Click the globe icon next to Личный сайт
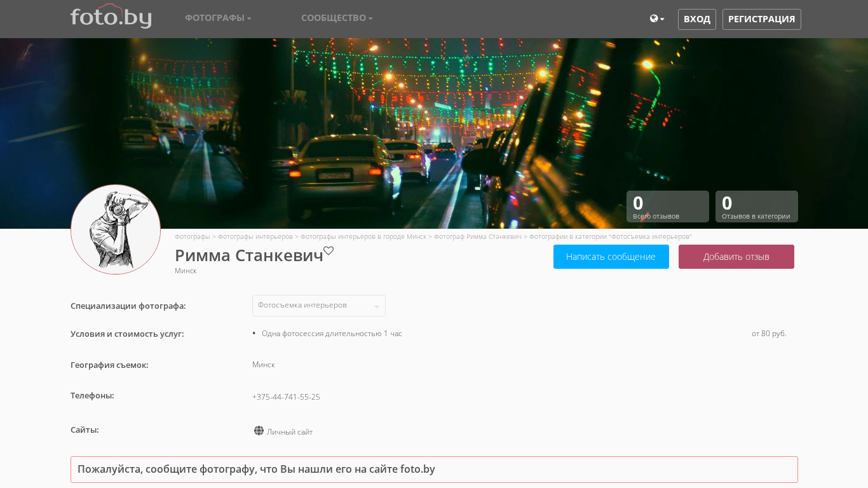Screen dimensions: 868x488 click(259, 431)
